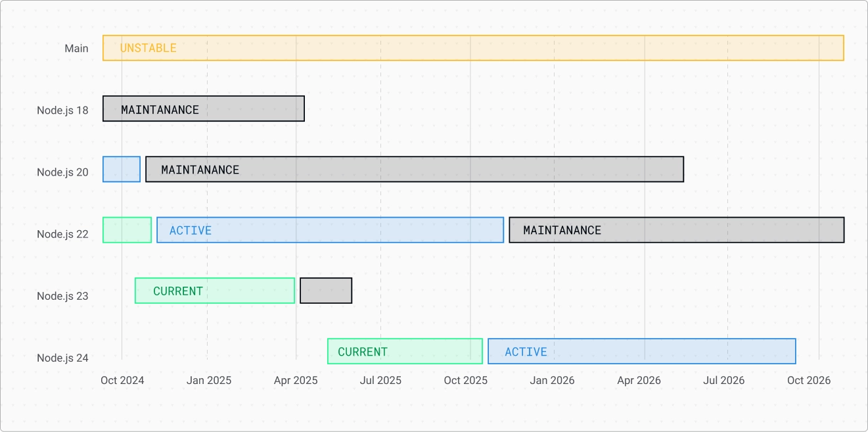Select the green CURRENT bar for Node.js 23

(215, 291)
